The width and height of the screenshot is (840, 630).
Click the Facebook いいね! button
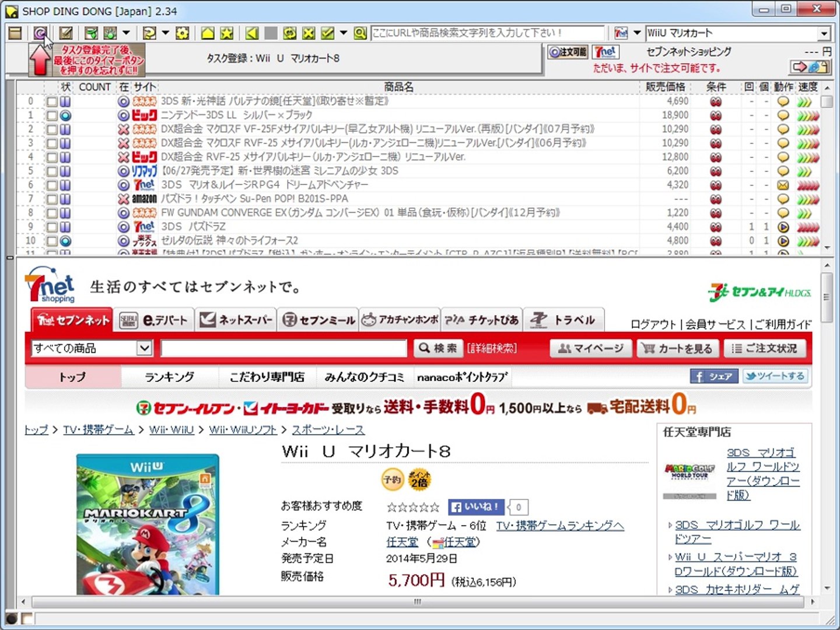[475, 507]
